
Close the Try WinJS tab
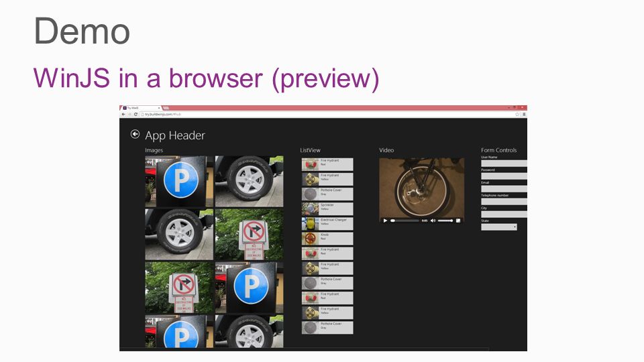pos(159,108)
